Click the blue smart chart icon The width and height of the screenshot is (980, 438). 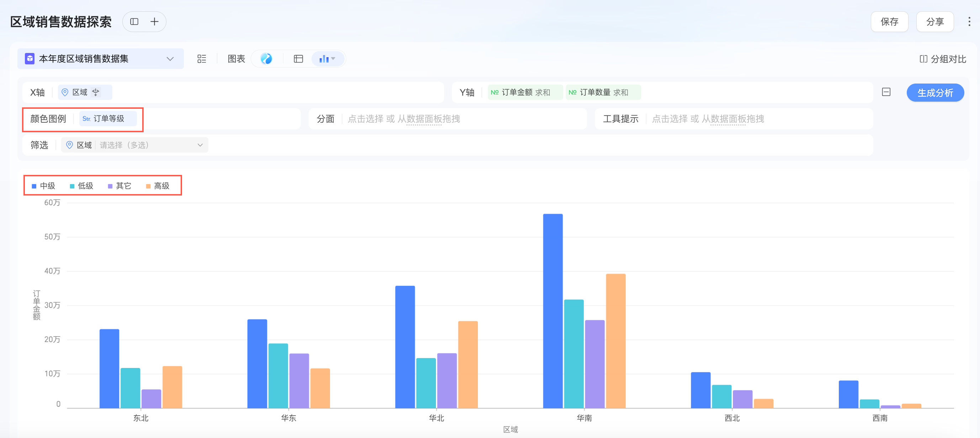coord(266,59)
